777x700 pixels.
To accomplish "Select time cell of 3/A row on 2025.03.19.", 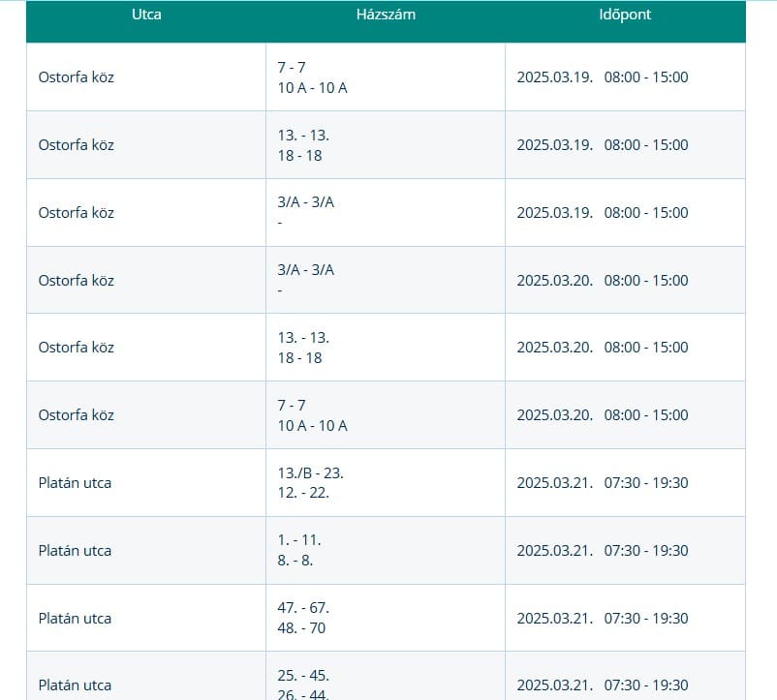I will pyautogui.click(x=603, y=213).
